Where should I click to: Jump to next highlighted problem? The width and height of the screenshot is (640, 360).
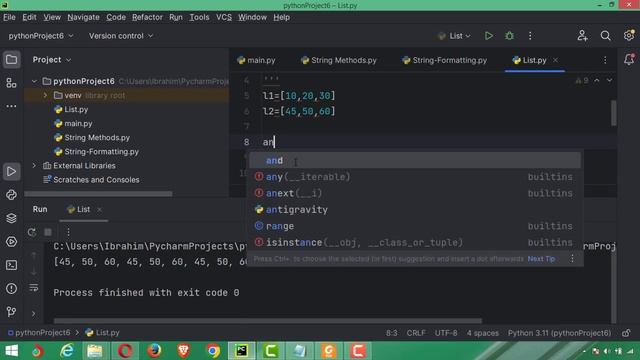[x=609, y=80]
